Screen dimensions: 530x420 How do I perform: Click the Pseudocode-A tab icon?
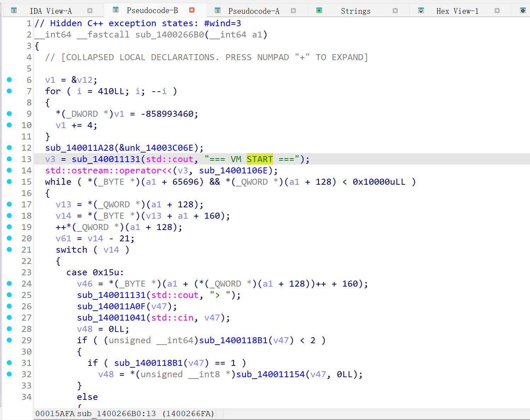218,11
